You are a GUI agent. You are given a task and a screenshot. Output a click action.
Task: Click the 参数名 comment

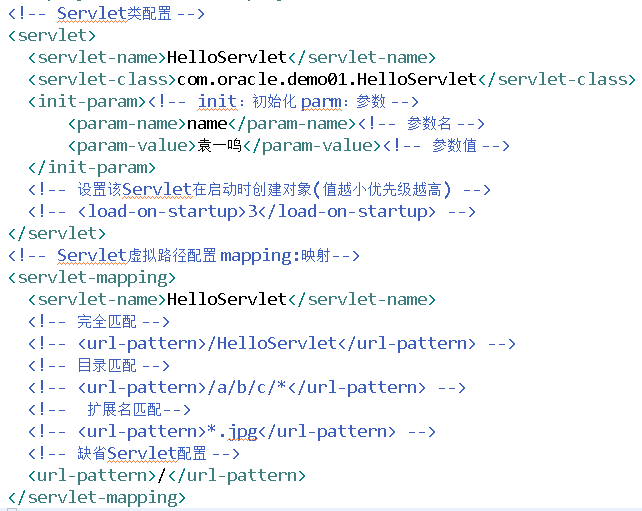(422, 123)
